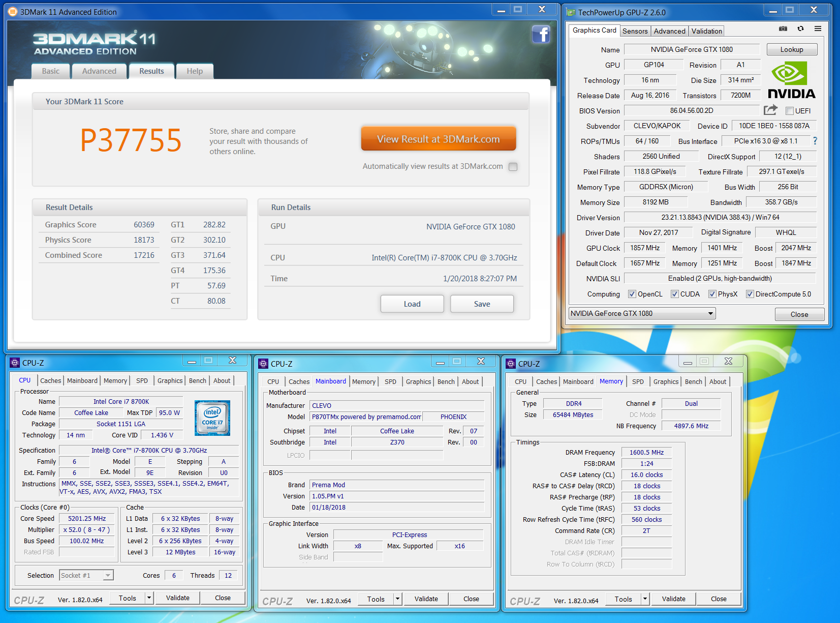Viewport: 840px width, 623px height.
Task: Click the Lookup button in GPU-Z
Action: coord(792,49)
